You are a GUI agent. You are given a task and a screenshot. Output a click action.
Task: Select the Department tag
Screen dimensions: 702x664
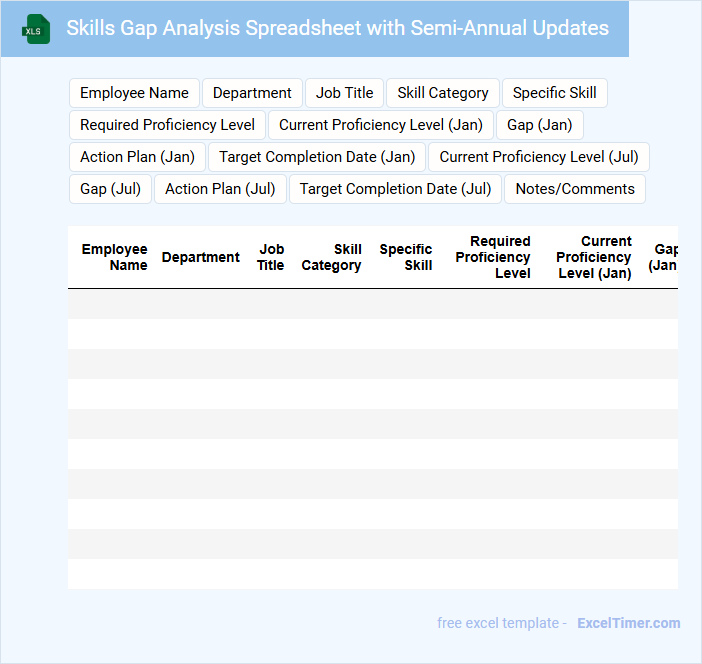(252, 93)
